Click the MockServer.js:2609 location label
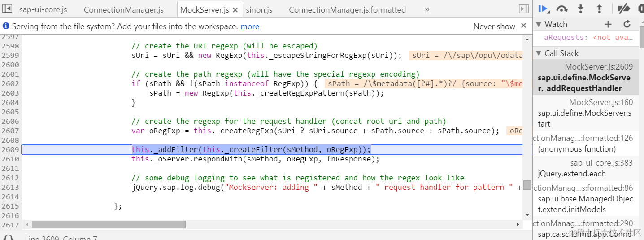 click(x=599, y=67)
